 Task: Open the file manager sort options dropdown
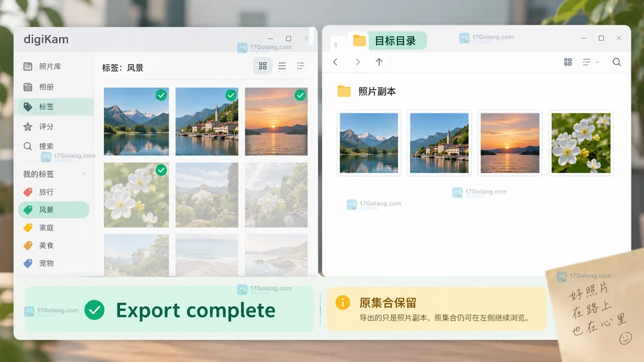(591, 62)
